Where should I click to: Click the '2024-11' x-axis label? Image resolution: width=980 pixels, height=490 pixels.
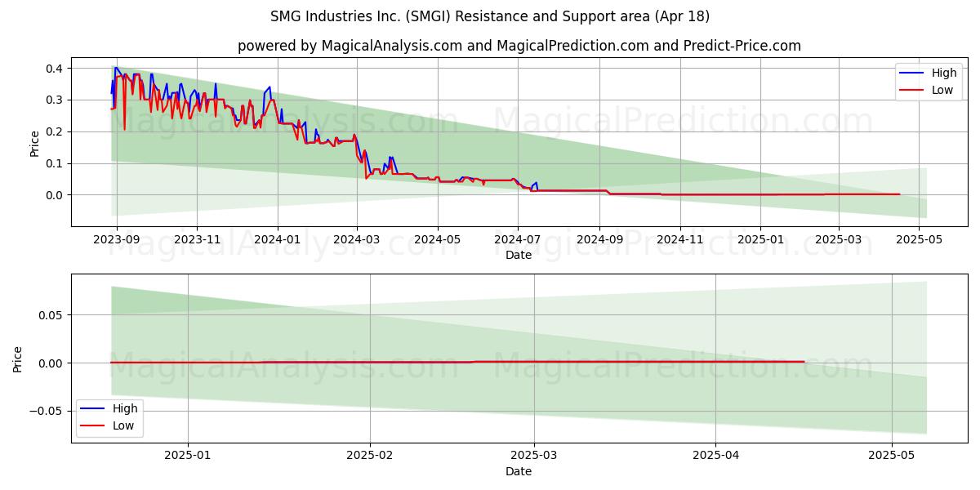[681, 240]
